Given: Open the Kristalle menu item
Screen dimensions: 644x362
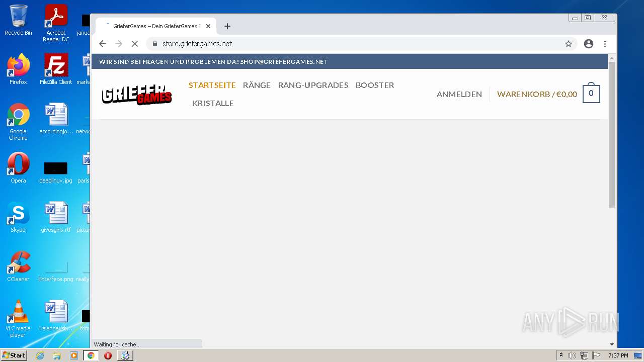Looking at the screenshot, I should click(213, 103).
